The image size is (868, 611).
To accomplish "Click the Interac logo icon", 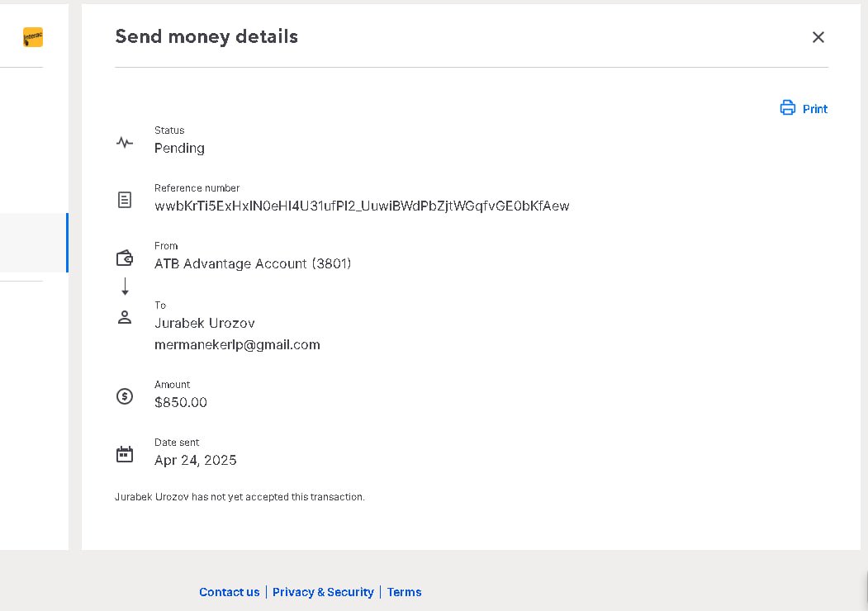I will tap(33, 37).
